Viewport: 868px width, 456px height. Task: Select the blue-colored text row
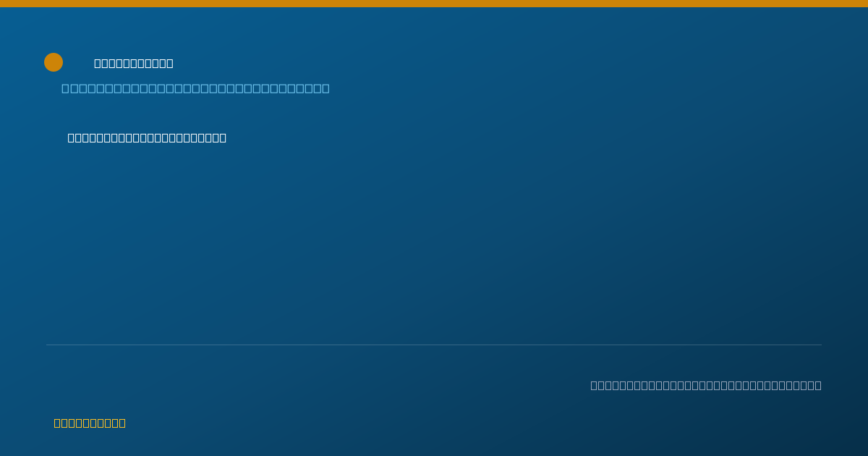tap(195, 88)
